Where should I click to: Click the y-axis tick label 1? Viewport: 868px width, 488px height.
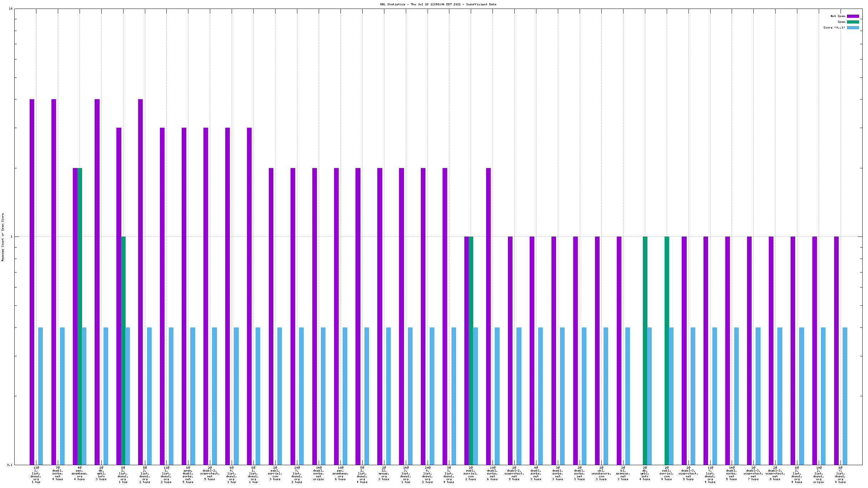11,237
